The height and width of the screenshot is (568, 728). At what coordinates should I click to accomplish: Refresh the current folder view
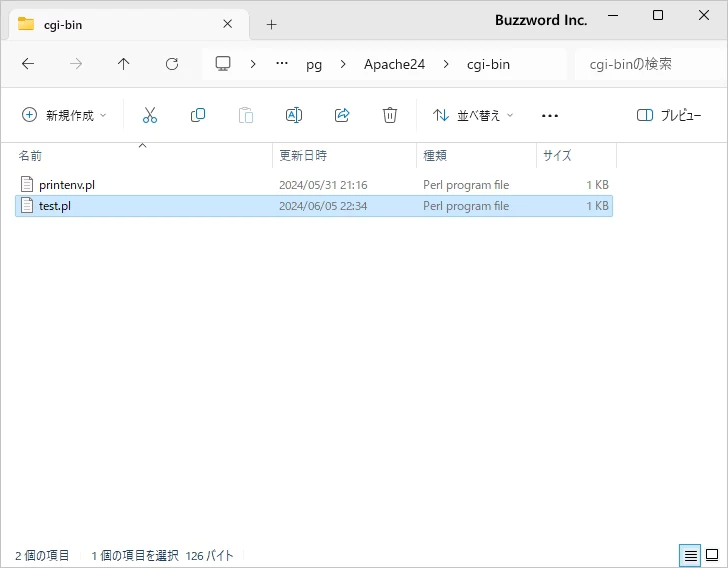172,64
